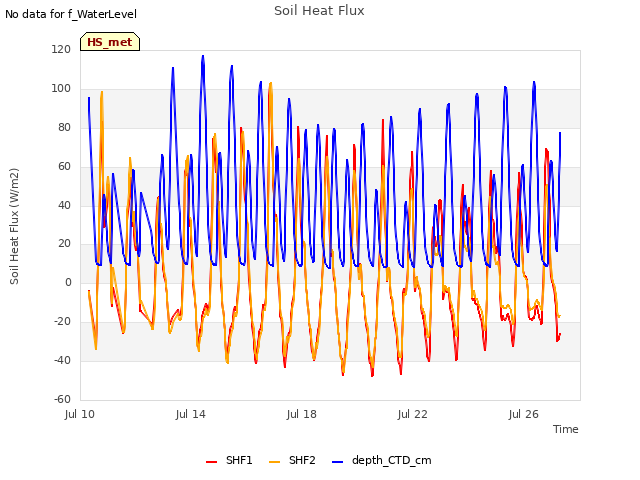
Task: Click the '-20' y-axis tick label
Action: 62,322
